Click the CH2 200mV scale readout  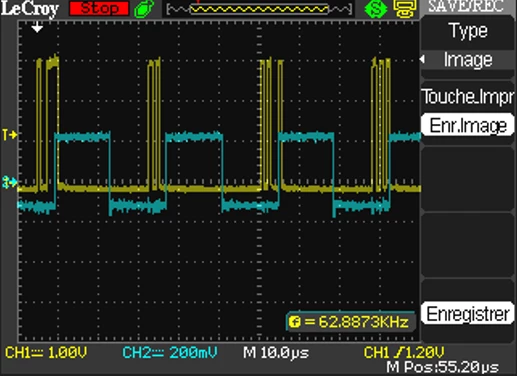click(170, 352)
